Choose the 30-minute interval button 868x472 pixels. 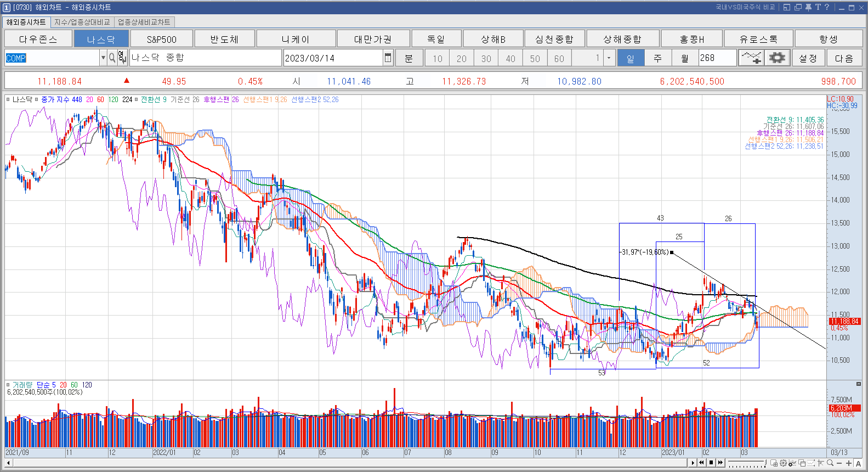pos(486,58)
